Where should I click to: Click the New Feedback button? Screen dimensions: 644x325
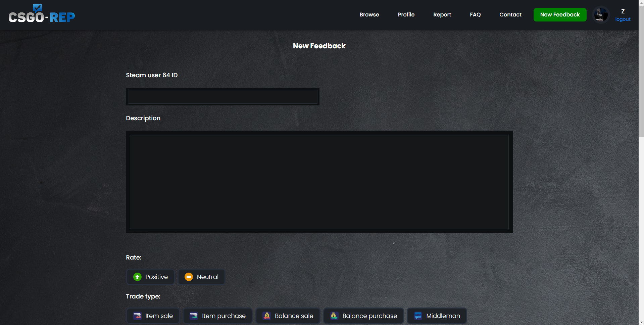560,14
